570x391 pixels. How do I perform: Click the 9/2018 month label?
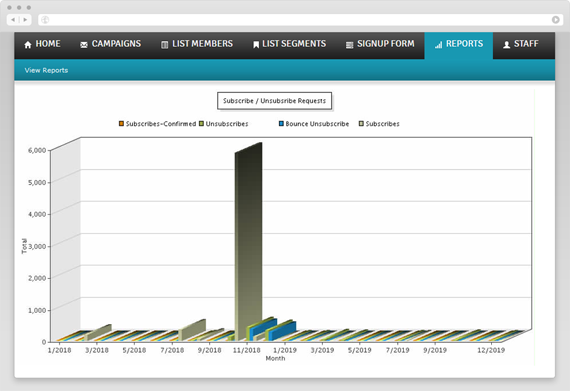click(209, 350)
